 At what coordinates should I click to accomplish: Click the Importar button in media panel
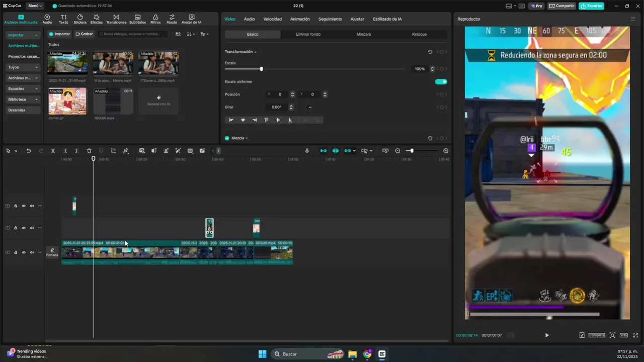point(59,34)
